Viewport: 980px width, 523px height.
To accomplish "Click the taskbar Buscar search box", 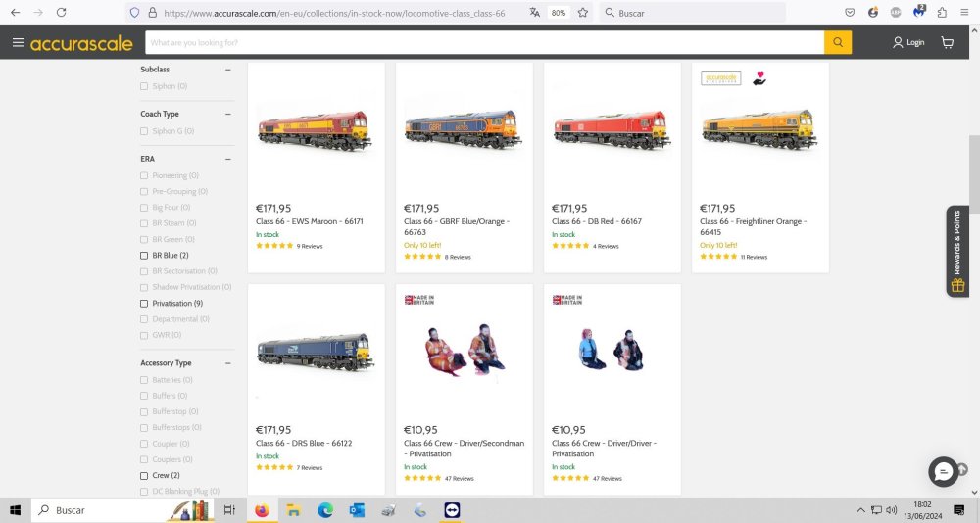I will [x=122, y=510].
